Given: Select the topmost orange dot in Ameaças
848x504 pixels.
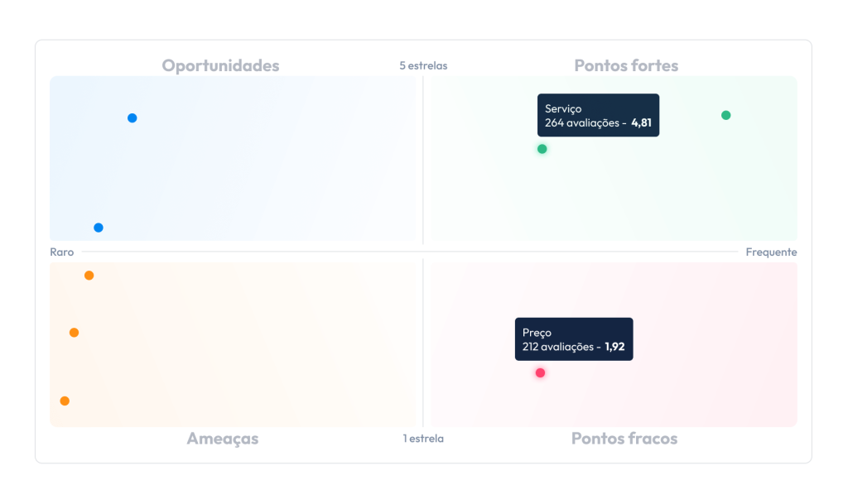Looking at the screenshot, I should 89,276.
